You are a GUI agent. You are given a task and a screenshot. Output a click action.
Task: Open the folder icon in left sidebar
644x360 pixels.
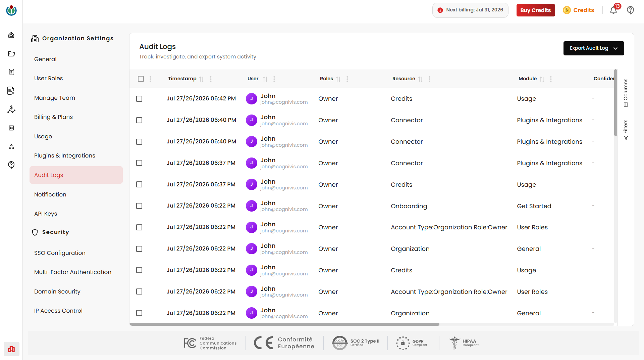[11, 54]
